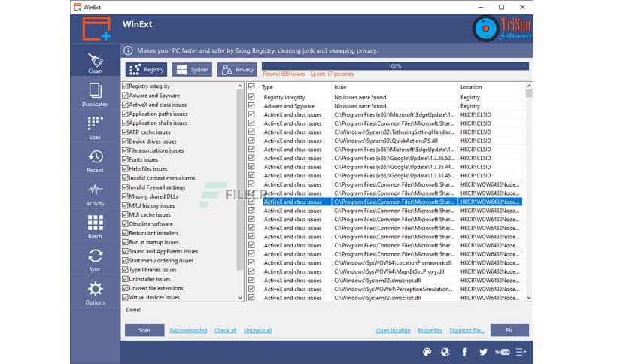Open the Sync tool
Viewport: 629px width, 364px height.
95,260
